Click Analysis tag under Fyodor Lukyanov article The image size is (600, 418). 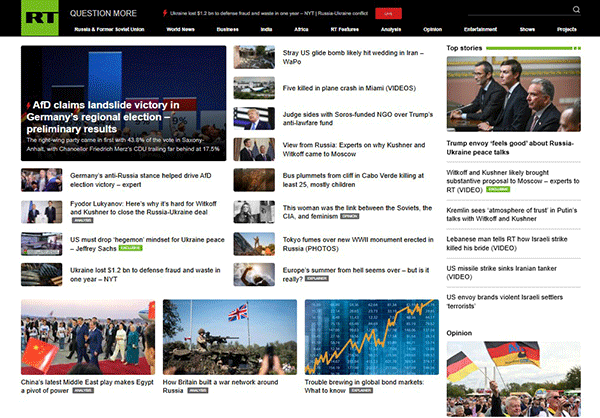pos(82,220)
